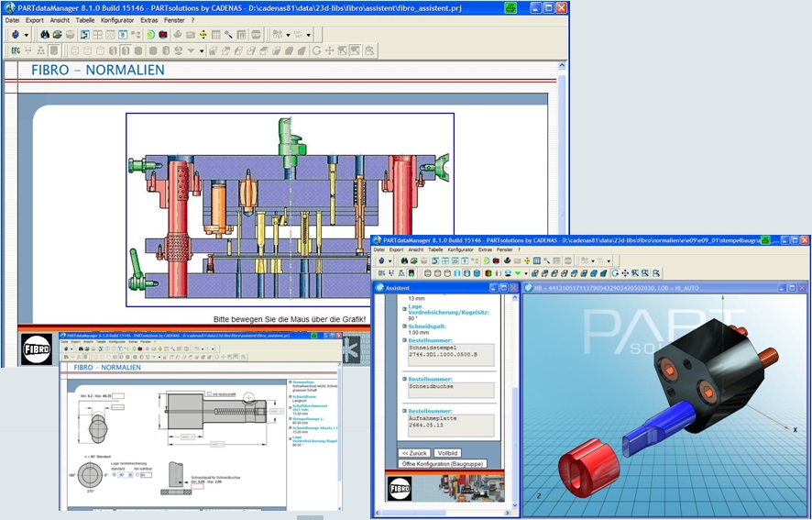Select the 'standard' Lage Verdrehsicherung radio

coord(114,474)
